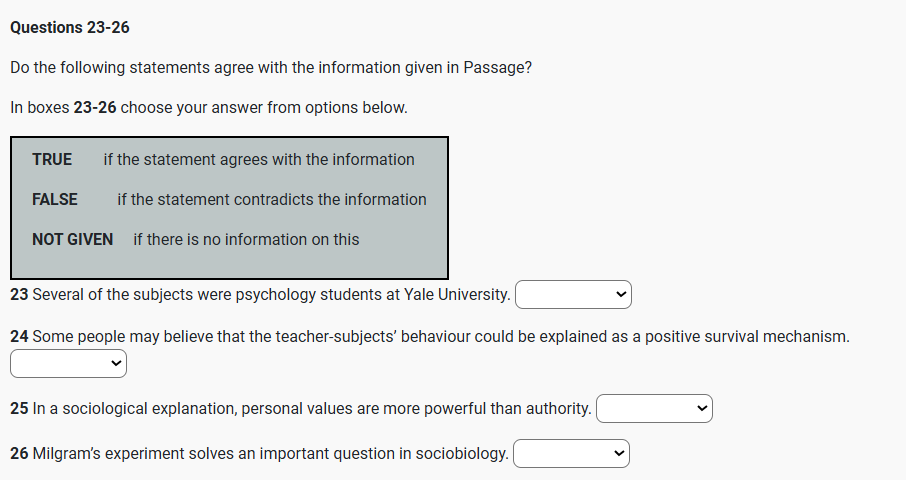Click the bold question number 23
Screen dimensions: 906x480
coord(19,295)
